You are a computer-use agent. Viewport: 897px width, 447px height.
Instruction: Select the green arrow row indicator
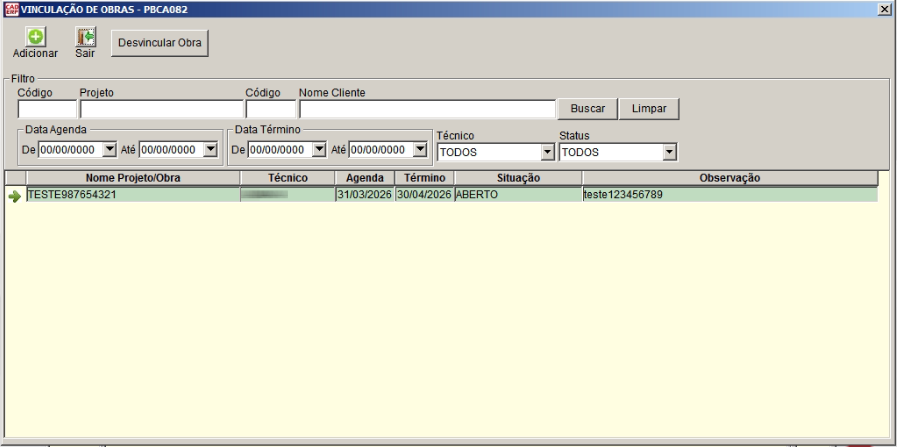[x=15, y=196]
